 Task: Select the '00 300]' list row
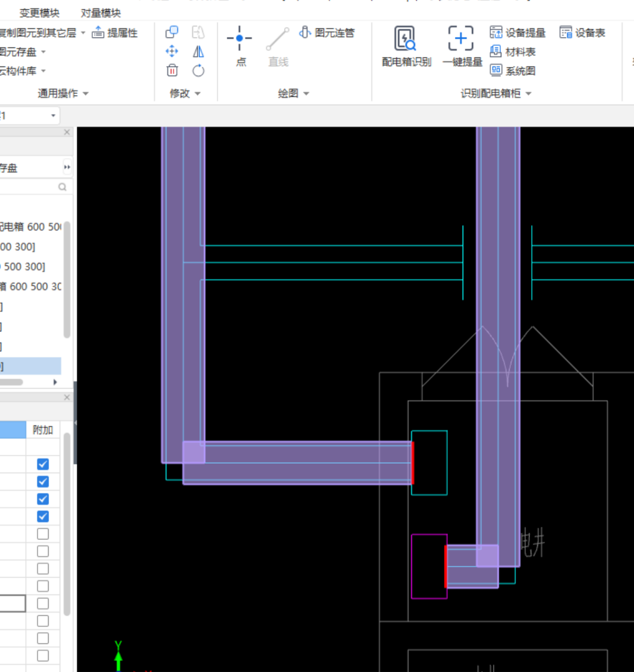click(x=31, y=246)
